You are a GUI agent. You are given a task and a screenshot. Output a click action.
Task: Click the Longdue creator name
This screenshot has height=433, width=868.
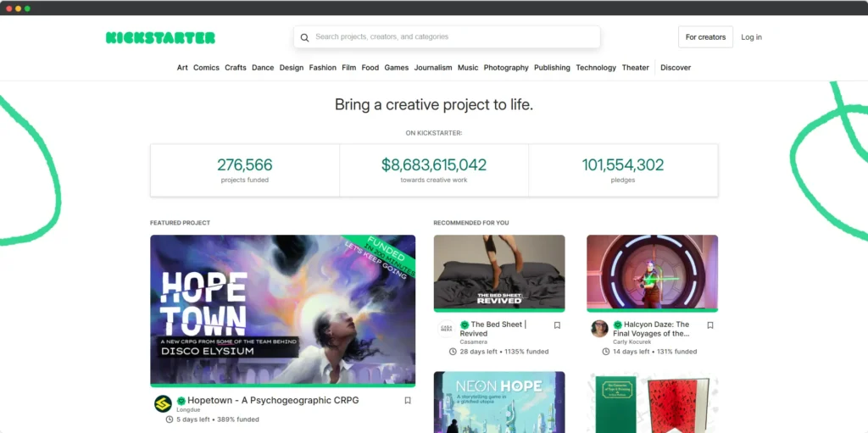point(188,410)
